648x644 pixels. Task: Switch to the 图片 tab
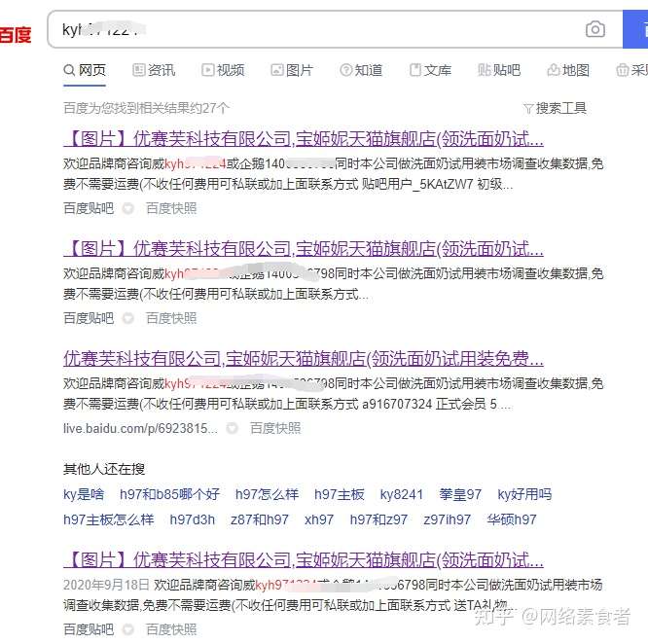[292, 70]
